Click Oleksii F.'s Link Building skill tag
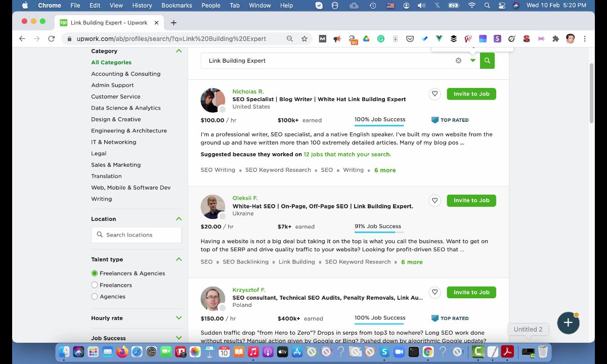 pyautogui.click(x=297, y=262)
